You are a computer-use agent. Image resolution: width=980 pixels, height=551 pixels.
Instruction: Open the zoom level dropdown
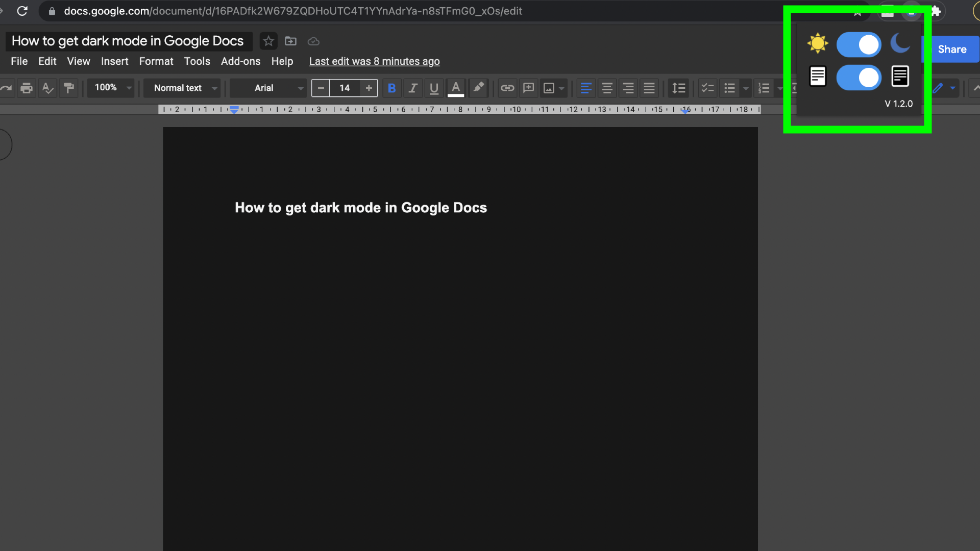(x=110, y=88)
